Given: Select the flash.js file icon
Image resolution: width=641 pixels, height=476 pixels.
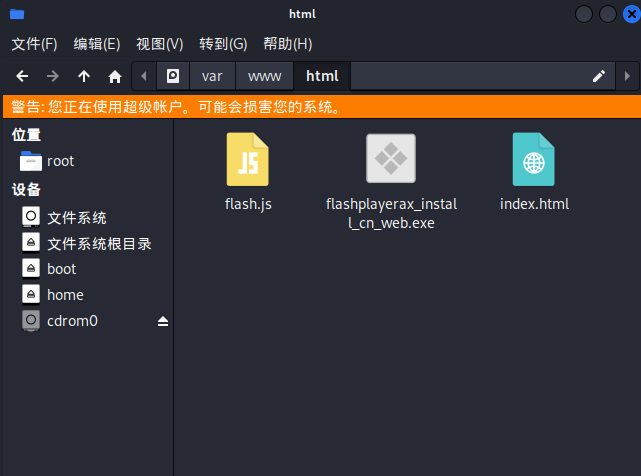Looking at the screenshot, I should point(248,159).
